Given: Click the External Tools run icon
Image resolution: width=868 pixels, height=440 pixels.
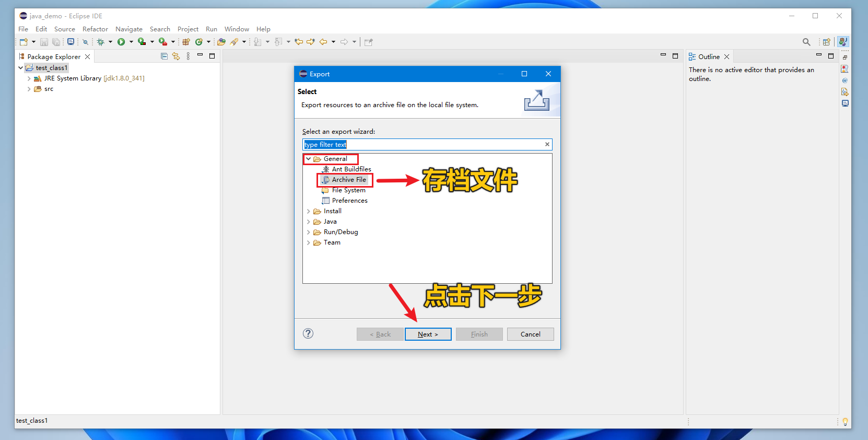Looking at the screenshot, I should pos(163,42).
